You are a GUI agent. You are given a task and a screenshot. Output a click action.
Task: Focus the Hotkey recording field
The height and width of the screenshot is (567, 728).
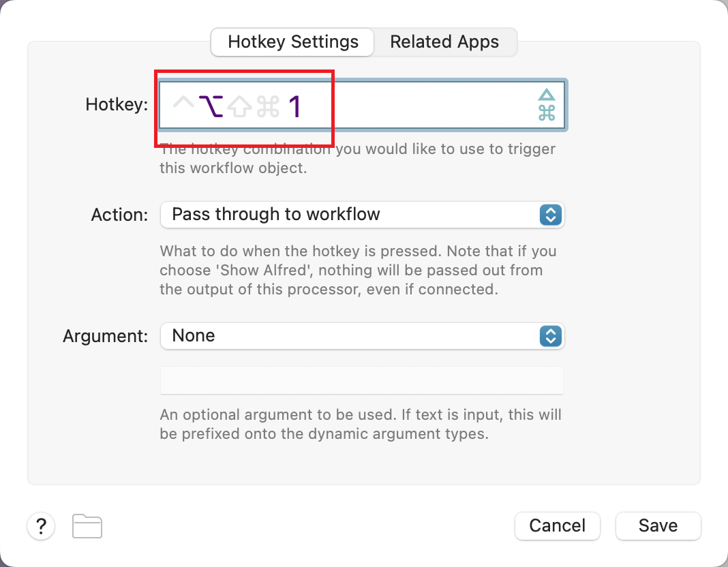coord(362,106)
